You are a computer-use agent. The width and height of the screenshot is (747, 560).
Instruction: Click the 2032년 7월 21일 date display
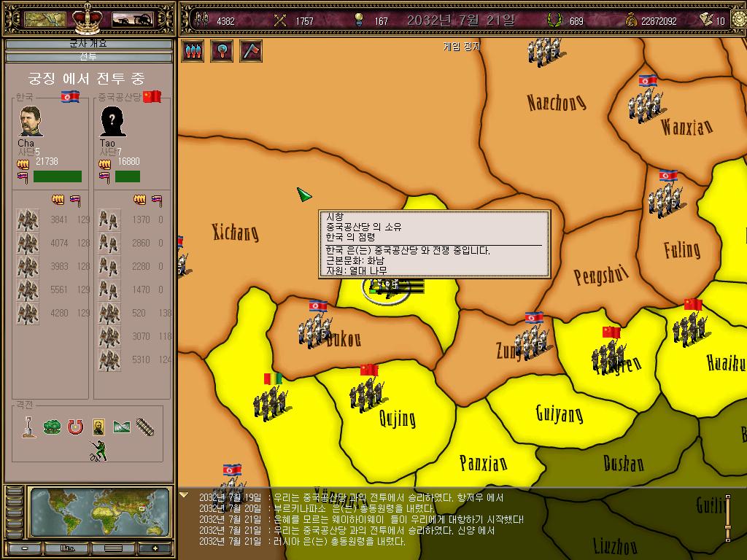461,20
